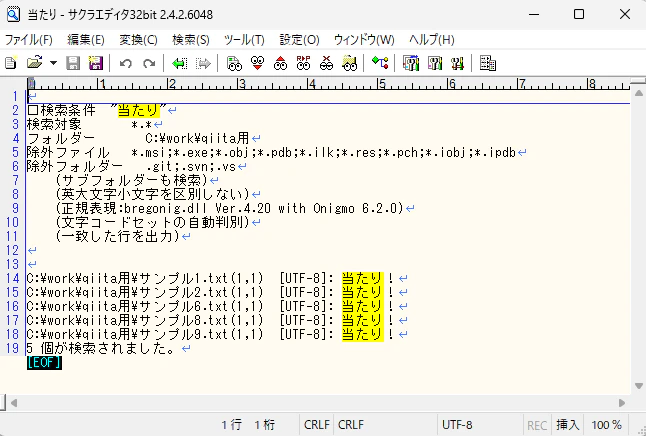Click vertical scrollbar up arrow
The image size is (646, 436).
coord(639,93)
